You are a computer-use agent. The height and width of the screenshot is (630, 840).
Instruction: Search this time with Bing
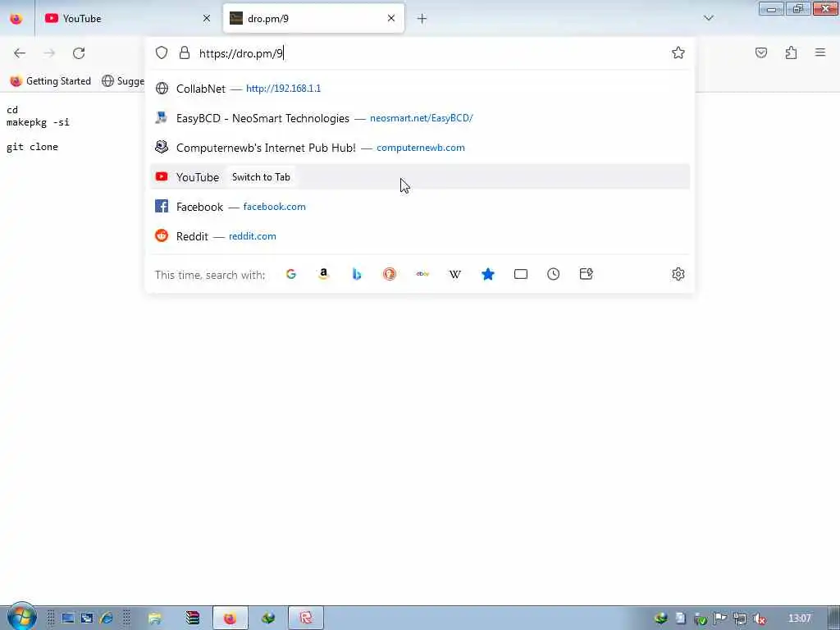pyautogui.click(x=357, y=274)
